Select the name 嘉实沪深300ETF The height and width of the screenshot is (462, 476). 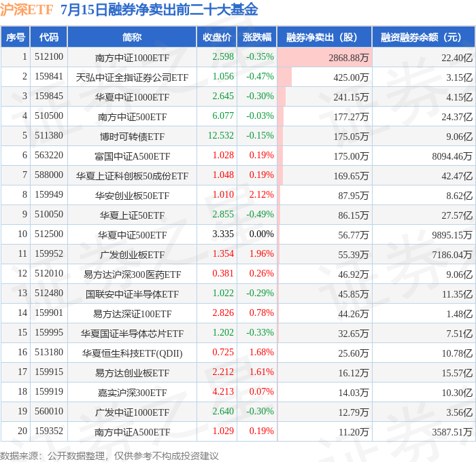coord(132,393)
